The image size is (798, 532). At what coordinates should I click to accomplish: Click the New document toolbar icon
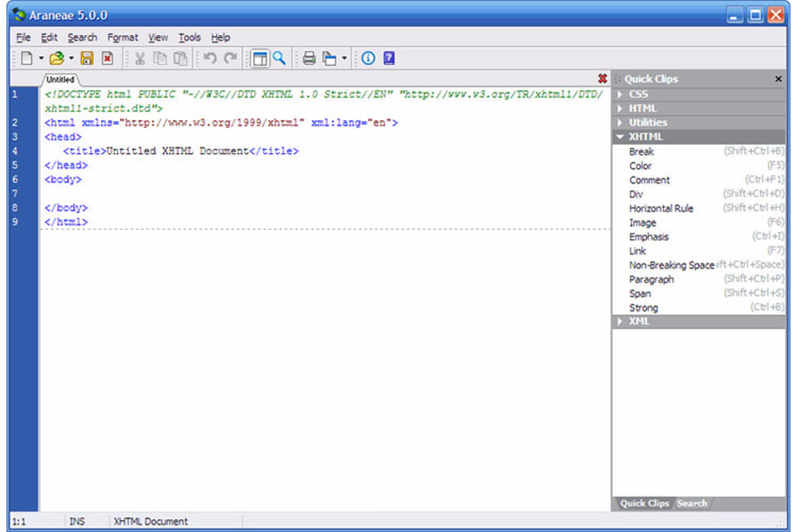pyautogui.click(x=27, y=58)
